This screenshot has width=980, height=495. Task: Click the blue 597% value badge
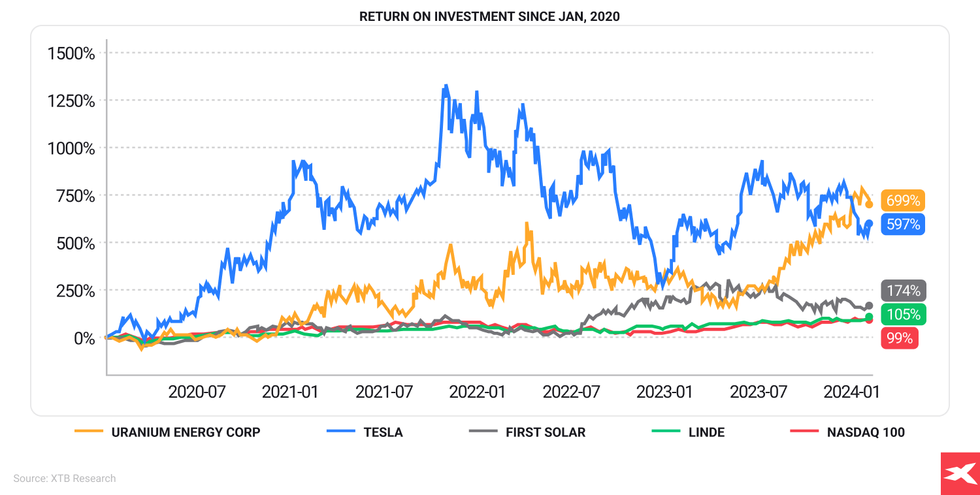[903, 224]
